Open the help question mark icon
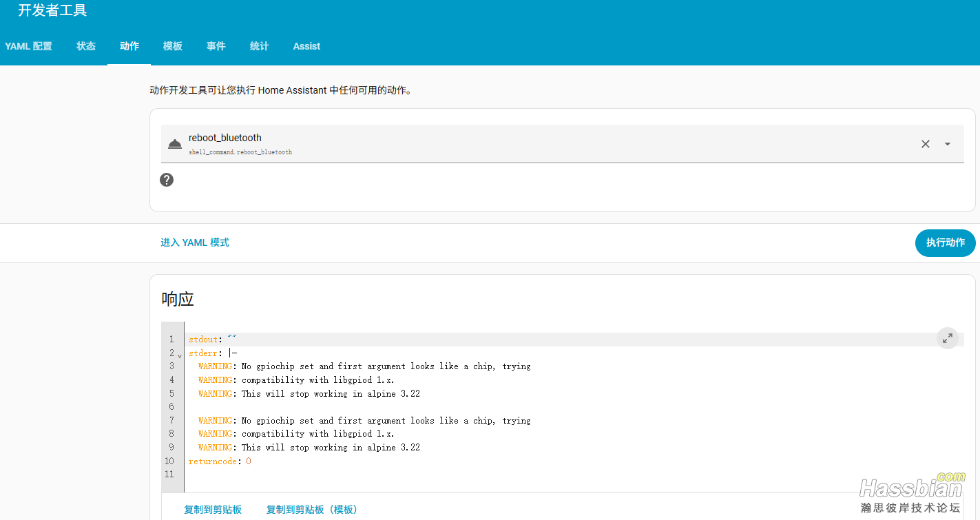Image resolution: width=980 pixels, height=520 pixels. pos(167,180)
